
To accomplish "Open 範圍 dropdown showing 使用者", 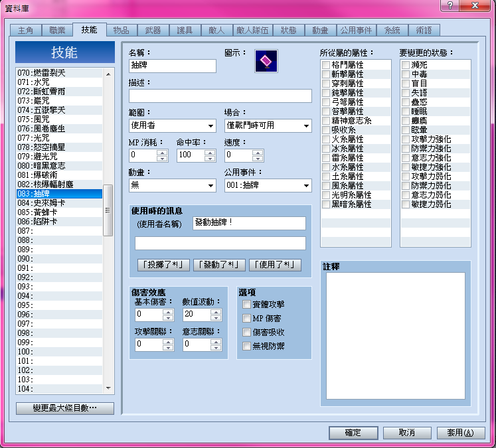I will click(x=173, y=125).
